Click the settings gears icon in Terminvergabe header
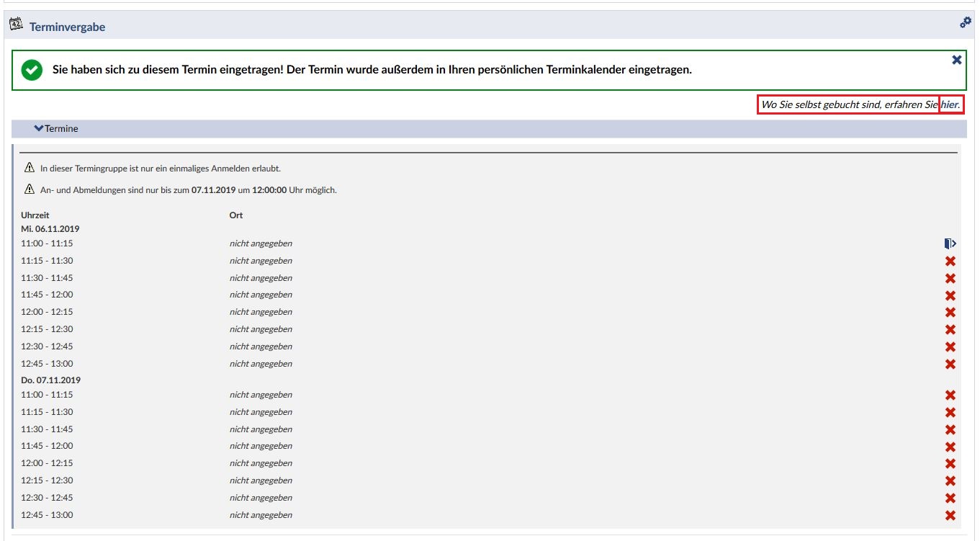The image size is (980, 541). [966, 22]
